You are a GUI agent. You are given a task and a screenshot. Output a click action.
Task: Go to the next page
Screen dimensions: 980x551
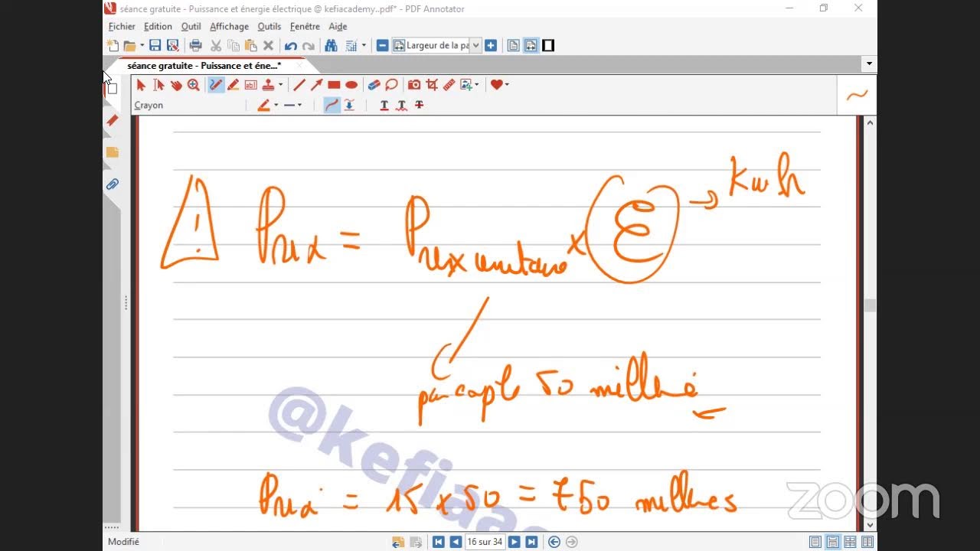(x=514, y=542)
